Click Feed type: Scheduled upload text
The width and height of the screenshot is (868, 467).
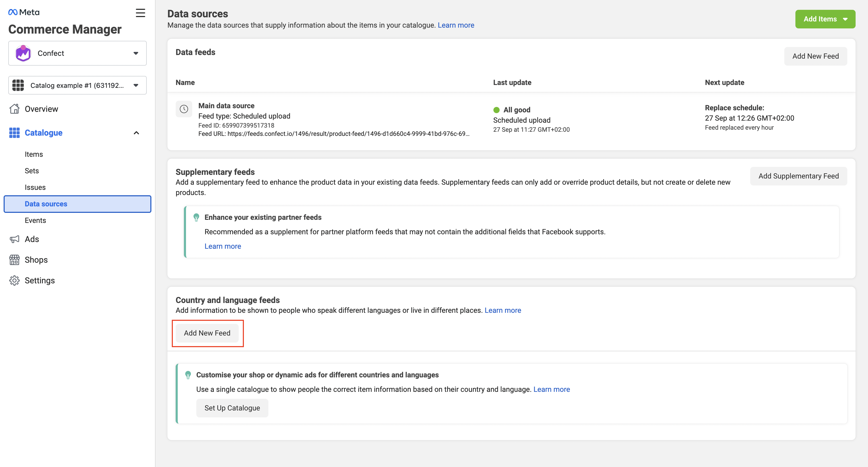[244, 116]
